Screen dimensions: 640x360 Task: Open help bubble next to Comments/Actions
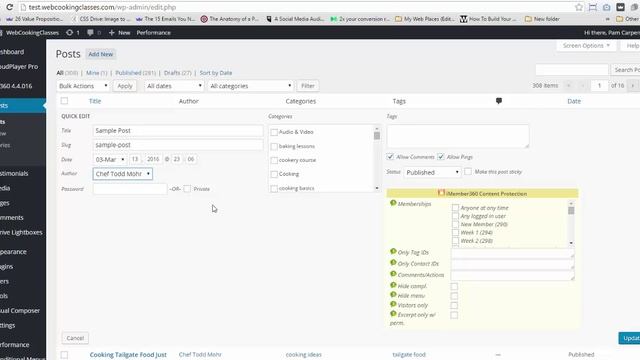[x=393, y=274]
